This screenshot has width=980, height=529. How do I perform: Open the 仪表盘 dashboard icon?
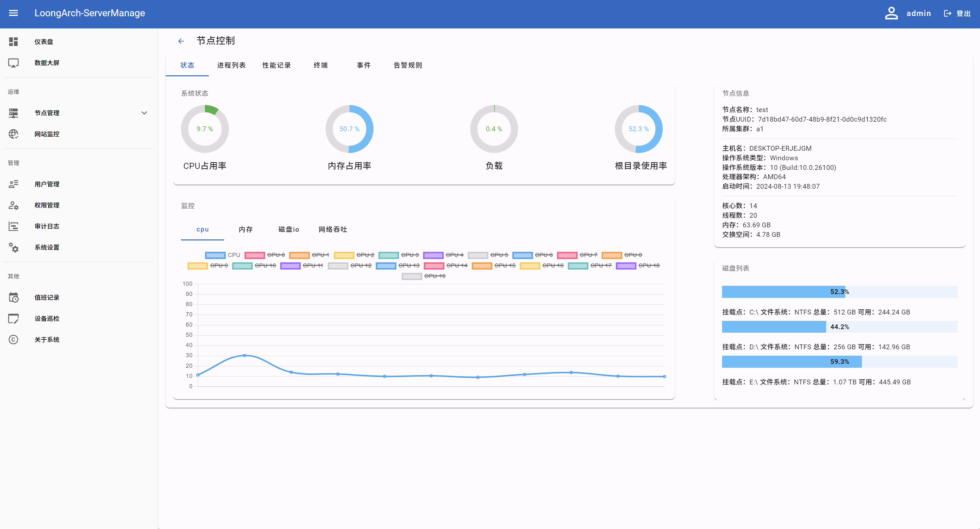[13, 42]
